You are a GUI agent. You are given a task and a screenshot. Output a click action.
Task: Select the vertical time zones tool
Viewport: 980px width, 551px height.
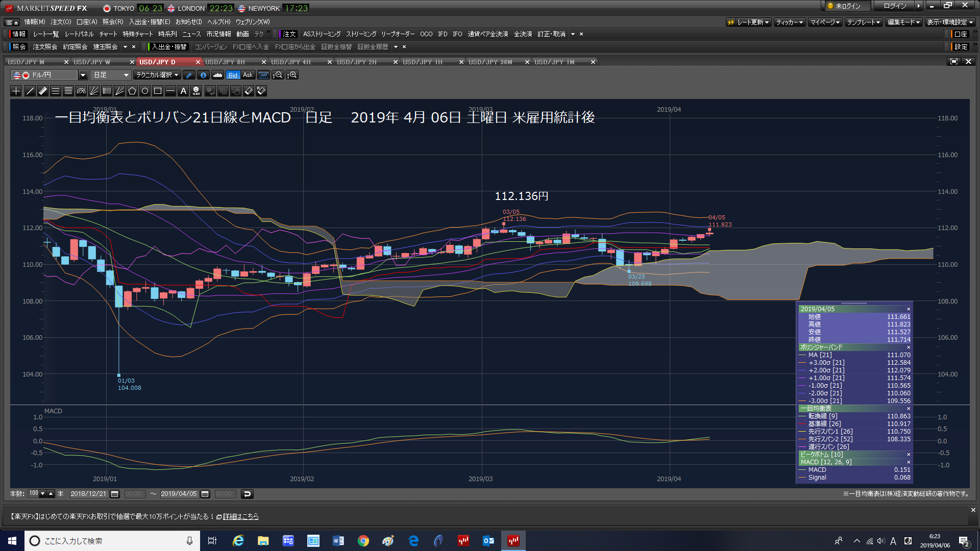click(x=107, y=91)
